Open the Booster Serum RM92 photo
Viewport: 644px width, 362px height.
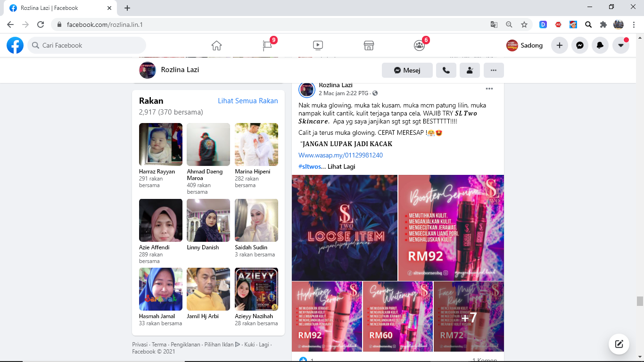(x=451, y=228)
